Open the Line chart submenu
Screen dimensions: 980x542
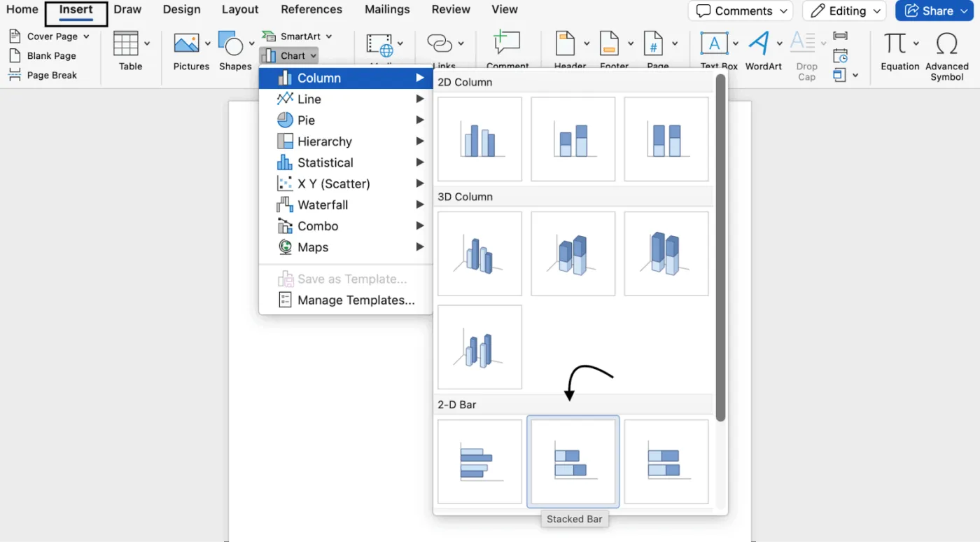coord(346,99)
